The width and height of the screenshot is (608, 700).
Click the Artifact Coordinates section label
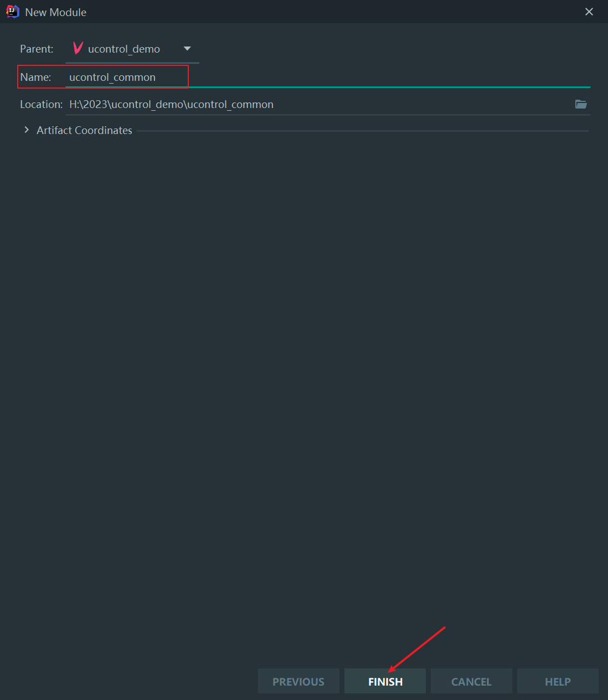pos(84,130)
